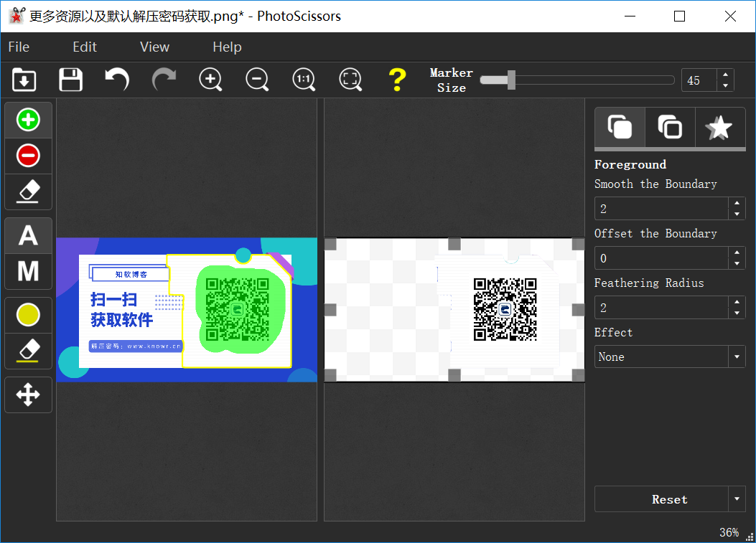This screenshot has height=543, width=756.
Task: Select the red background marker tool
Action: [28, 156]
